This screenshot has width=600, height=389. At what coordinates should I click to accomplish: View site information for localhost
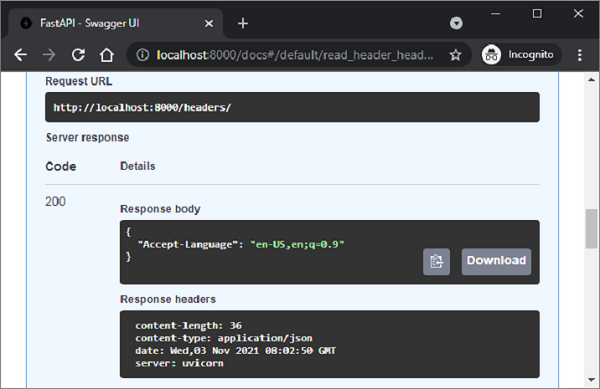(143, 55)
